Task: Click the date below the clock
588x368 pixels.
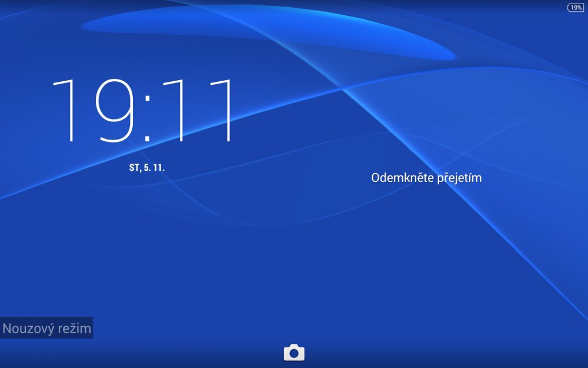Action: [148, 167]
